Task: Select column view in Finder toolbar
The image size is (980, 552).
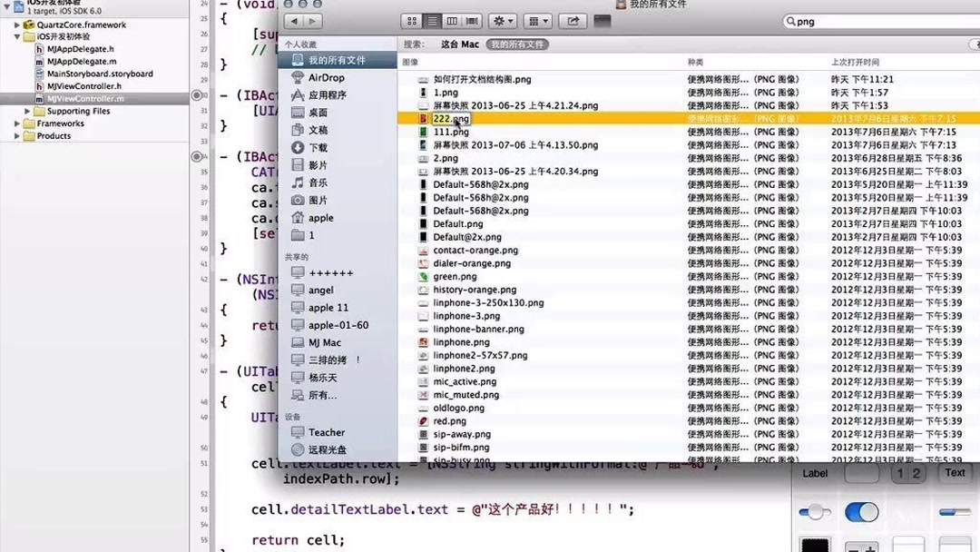Action: (x=451, y=20)
